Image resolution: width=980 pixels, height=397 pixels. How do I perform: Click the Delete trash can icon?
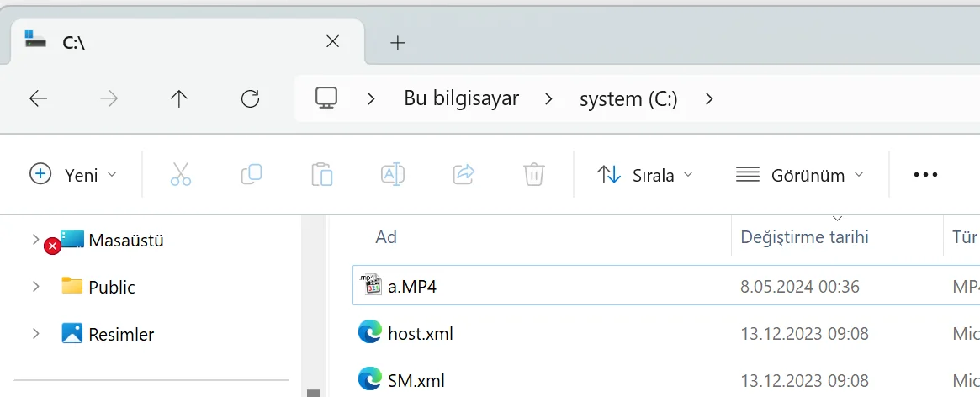click(534, 174)
